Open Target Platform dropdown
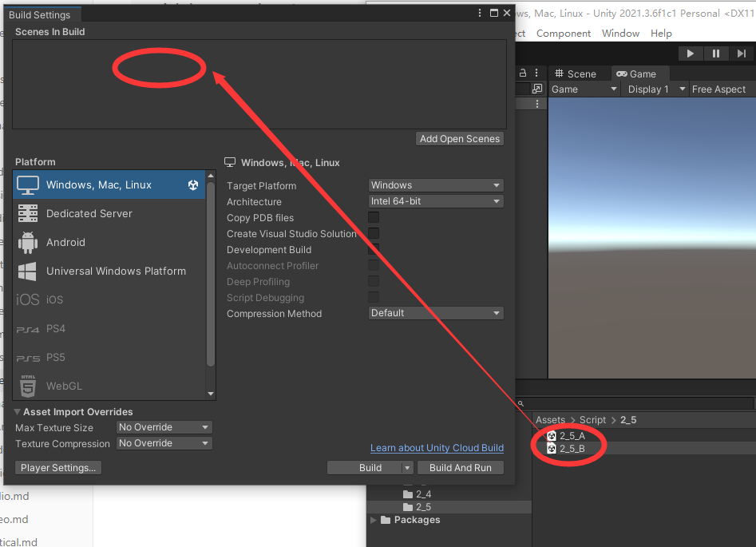The image size is (756, 547). 436,185
